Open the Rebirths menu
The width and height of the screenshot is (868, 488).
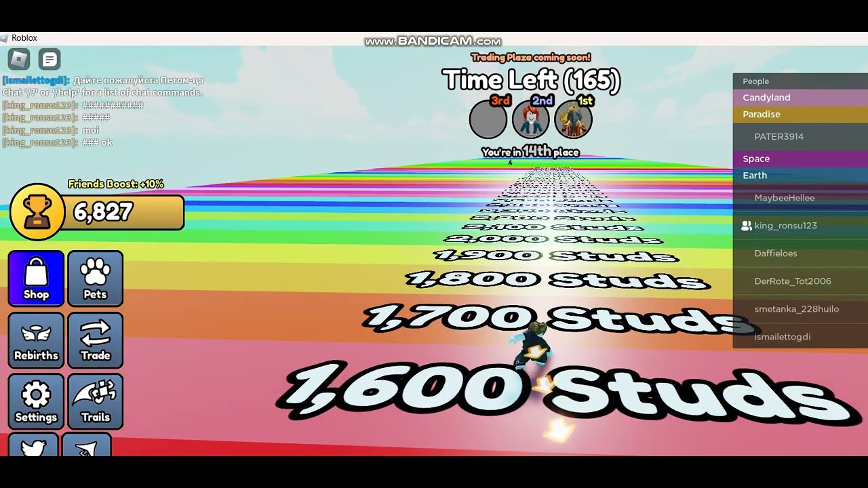click(36, 340)
